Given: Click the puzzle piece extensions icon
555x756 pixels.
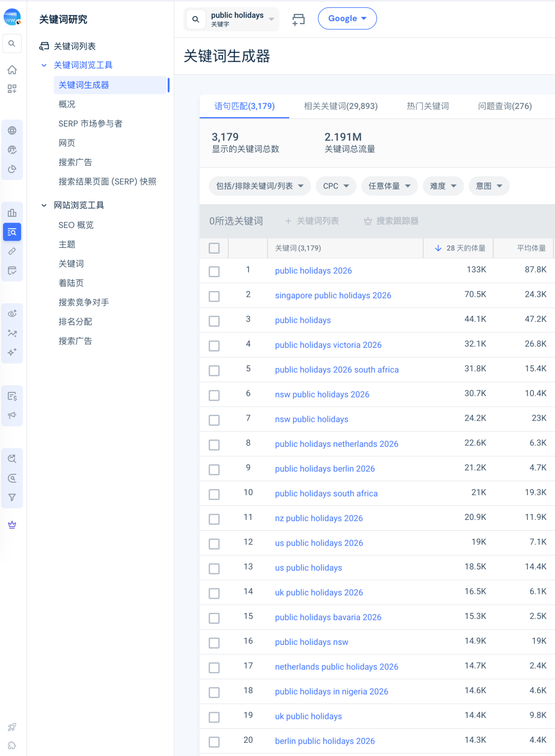Looking at the screenshot, I should (x=12, y=745).
